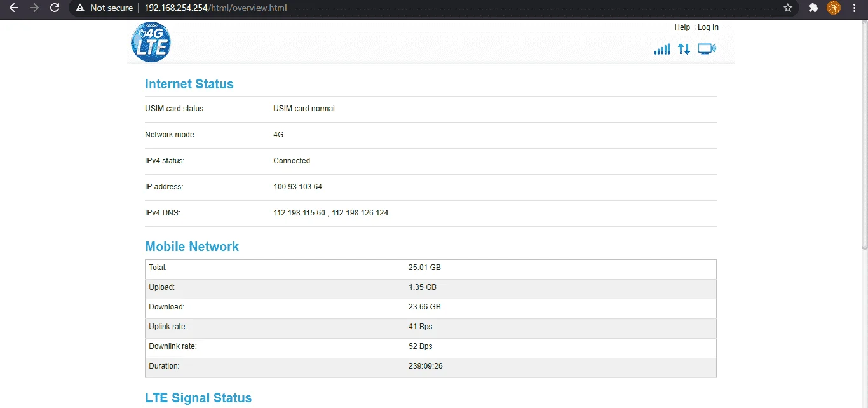Click the 'IPv4 DNS:' label
The height and width of the screenshot is (408, 868).
pos(163,213)
